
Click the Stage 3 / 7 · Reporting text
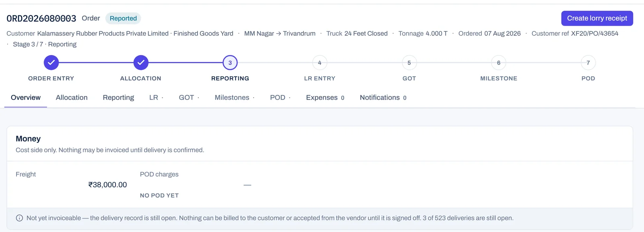coord(45,44)
